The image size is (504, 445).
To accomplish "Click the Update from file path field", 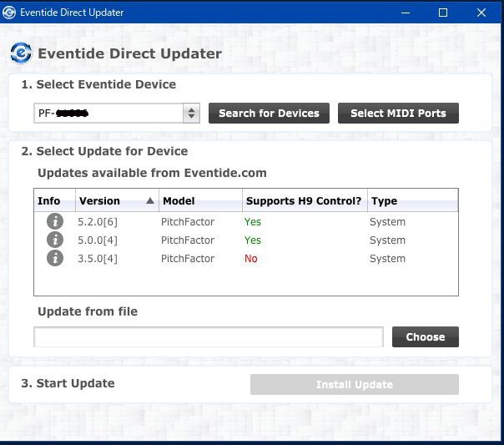I will (209, 337).
